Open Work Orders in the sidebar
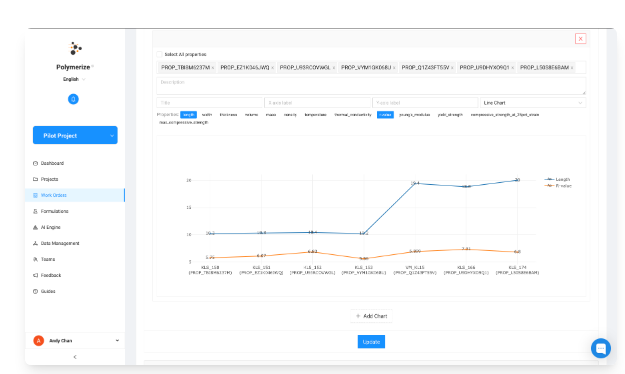This screenshot has height=374, width=625. coord(75,195)
